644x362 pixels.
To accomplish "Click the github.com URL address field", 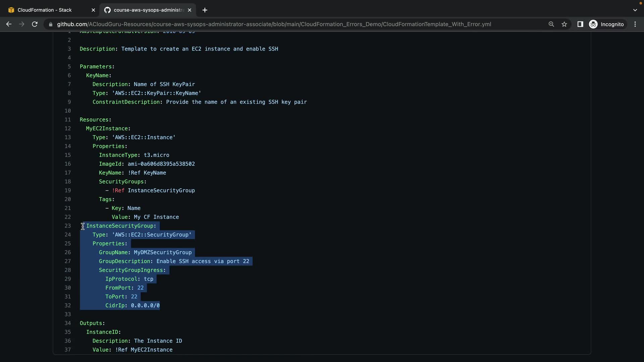I will coord(274,24).
